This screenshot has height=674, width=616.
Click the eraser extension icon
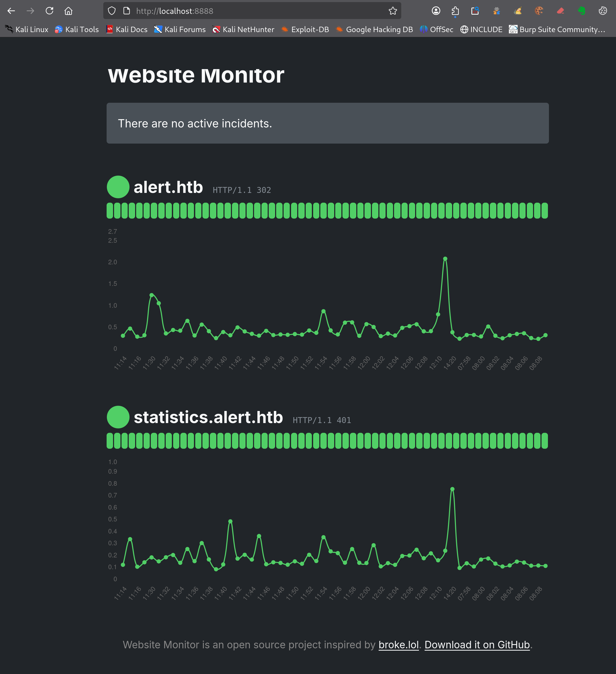tap(561, 11)
